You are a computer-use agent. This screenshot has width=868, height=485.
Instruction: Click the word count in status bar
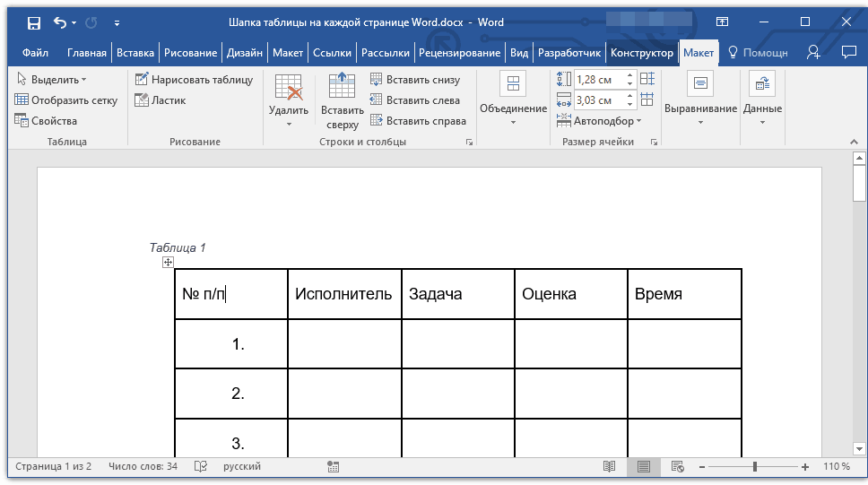[143, 467]
